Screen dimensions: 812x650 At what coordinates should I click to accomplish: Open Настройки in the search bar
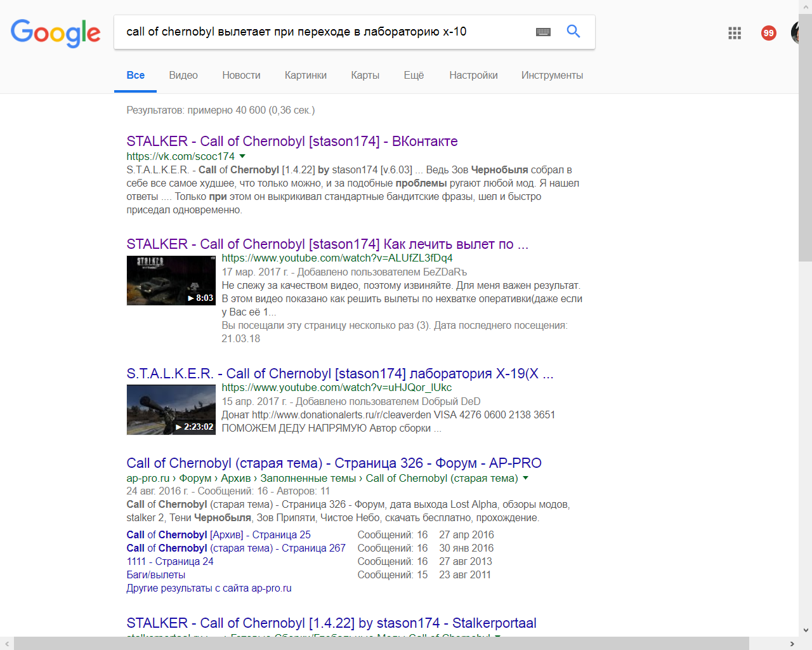coord(473,76)
